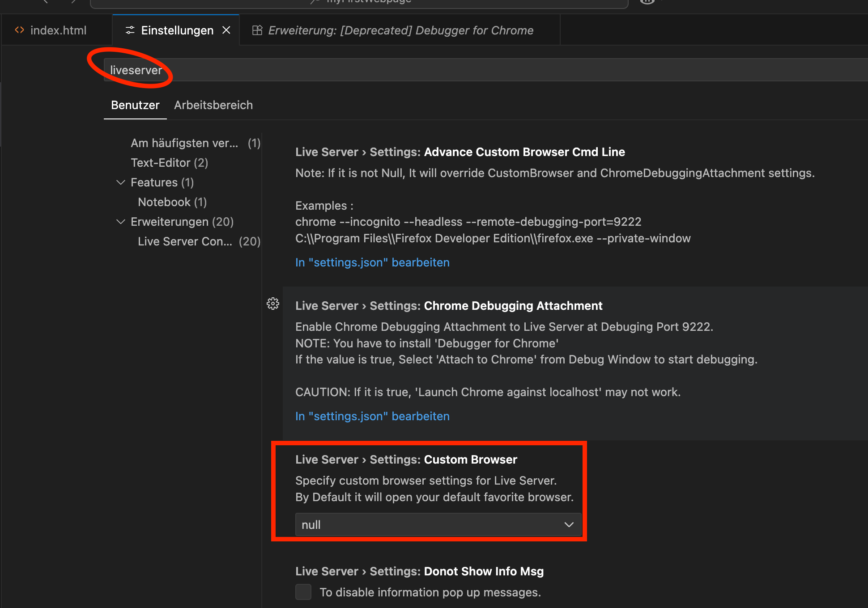Switch to the Arbeitsbereich tab
Screen dimensions: 868x608
pos(213,105)
